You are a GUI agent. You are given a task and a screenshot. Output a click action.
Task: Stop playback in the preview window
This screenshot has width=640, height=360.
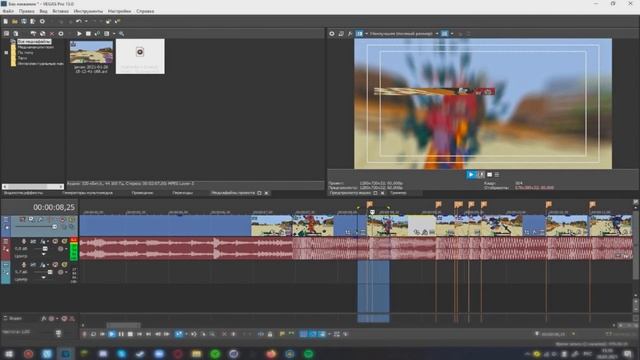coord(489,175)
